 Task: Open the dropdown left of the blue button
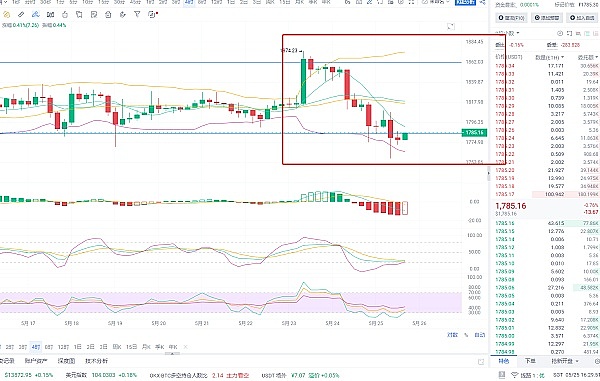pos(436,2)
